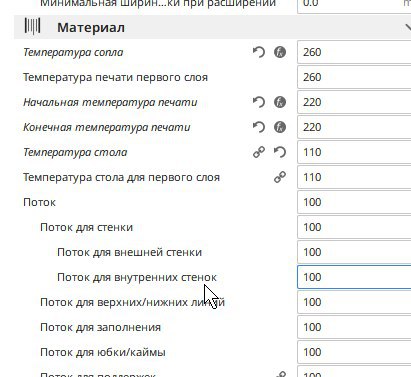Select the Температура сопла label
The width and height of the screenshot is (411, 377).
coord(73,52)
